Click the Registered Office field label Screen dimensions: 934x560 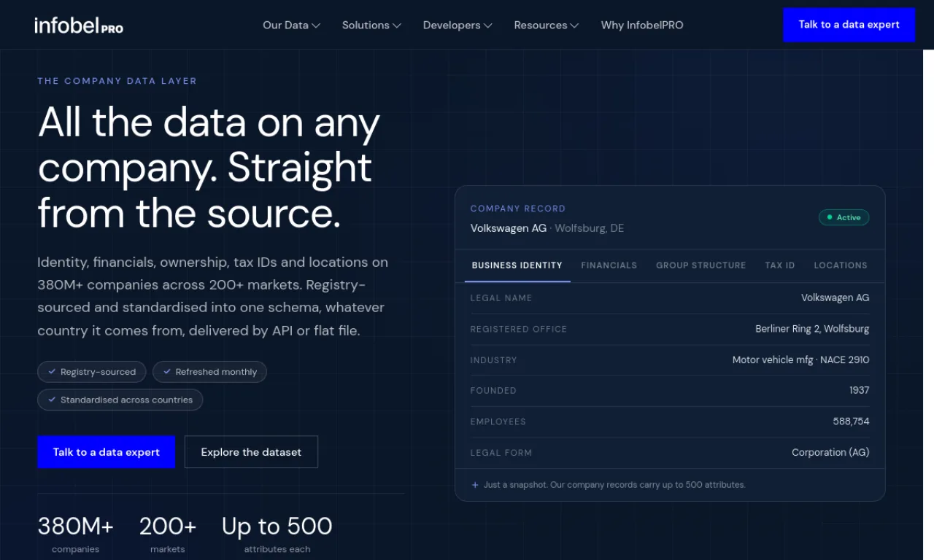(519, 329)
